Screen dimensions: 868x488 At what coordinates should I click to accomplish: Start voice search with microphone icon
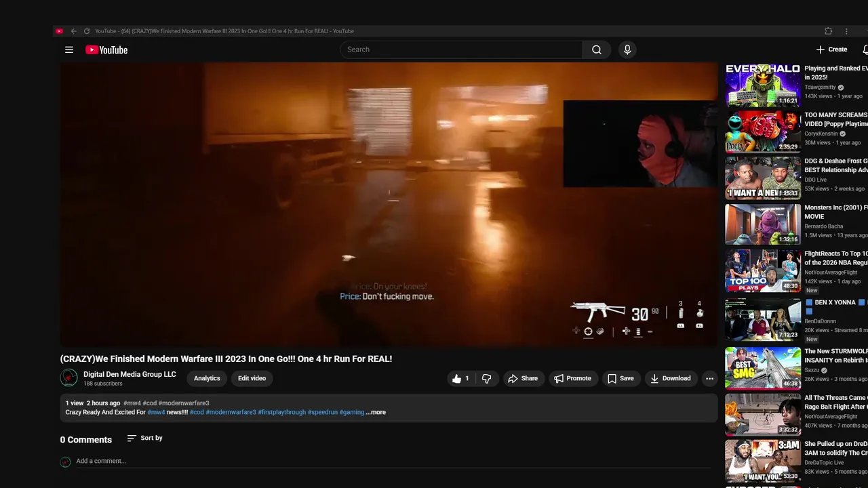click(627, 49)
